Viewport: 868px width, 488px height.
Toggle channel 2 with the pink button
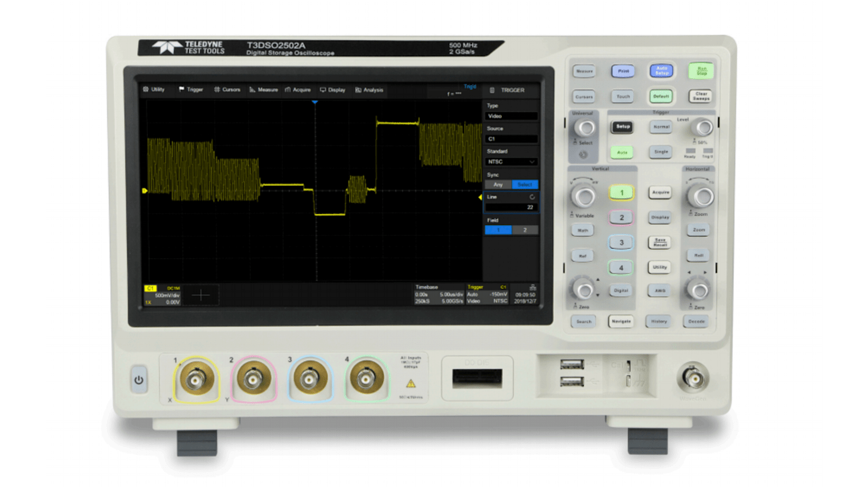point(621,218)
